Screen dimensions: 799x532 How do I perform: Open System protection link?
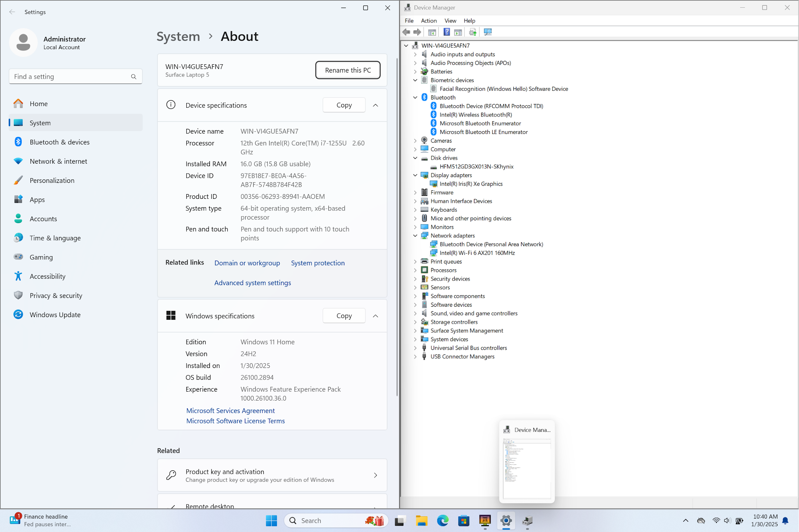coord(318,263)
